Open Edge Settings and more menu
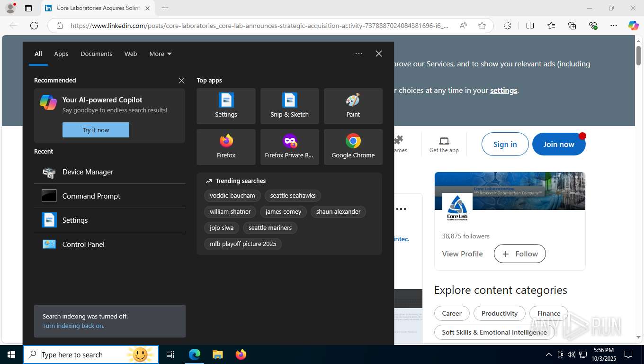Viewport: 644px width, 364px height. pos(614,26)
